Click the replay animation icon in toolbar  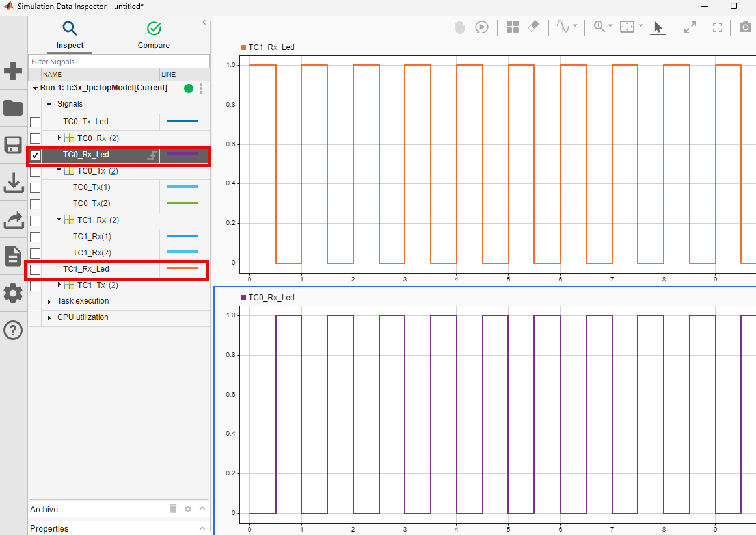(x=481, y=27)
